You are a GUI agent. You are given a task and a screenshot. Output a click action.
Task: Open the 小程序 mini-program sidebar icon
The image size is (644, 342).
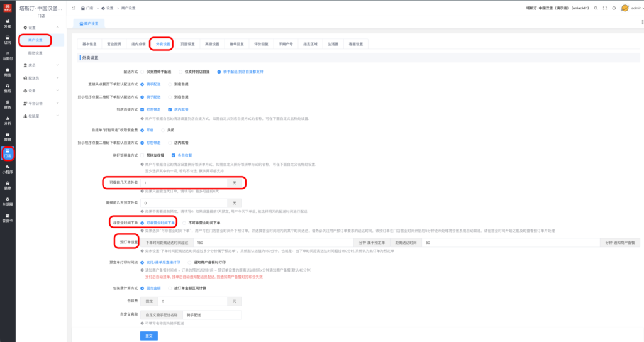(x=7, y=169)
